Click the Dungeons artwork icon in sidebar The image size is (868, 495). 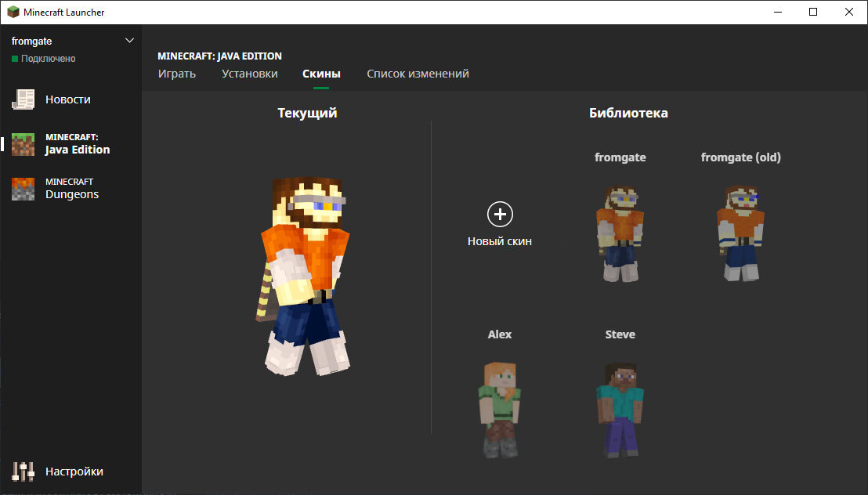click(x=23, y=188)
